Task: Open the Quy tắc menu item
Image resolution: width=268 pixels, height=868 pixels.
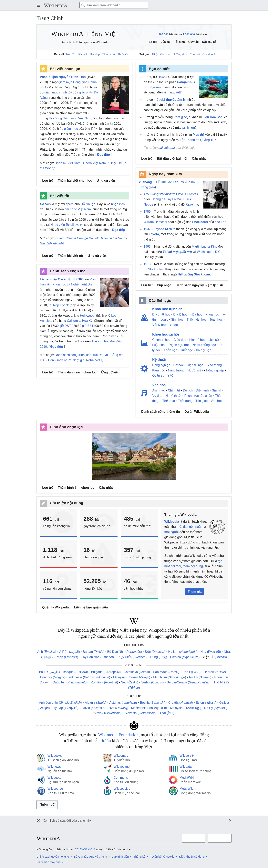Action: [193, 42]
